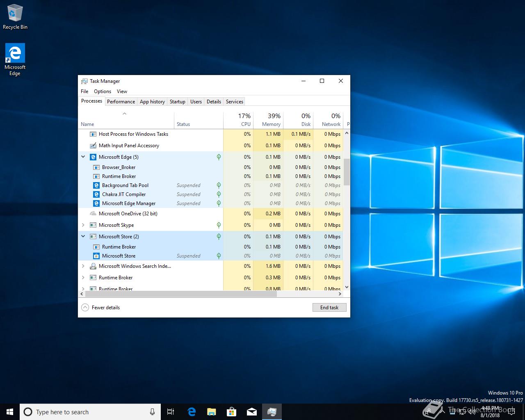Launch Edge from the taskbar

pos(192,412)
